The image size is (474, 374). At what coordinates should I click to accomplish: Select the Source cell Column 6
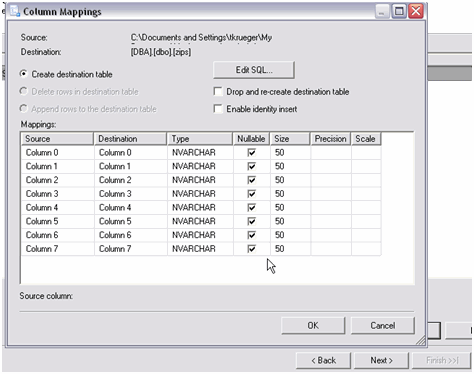[58, 235]
